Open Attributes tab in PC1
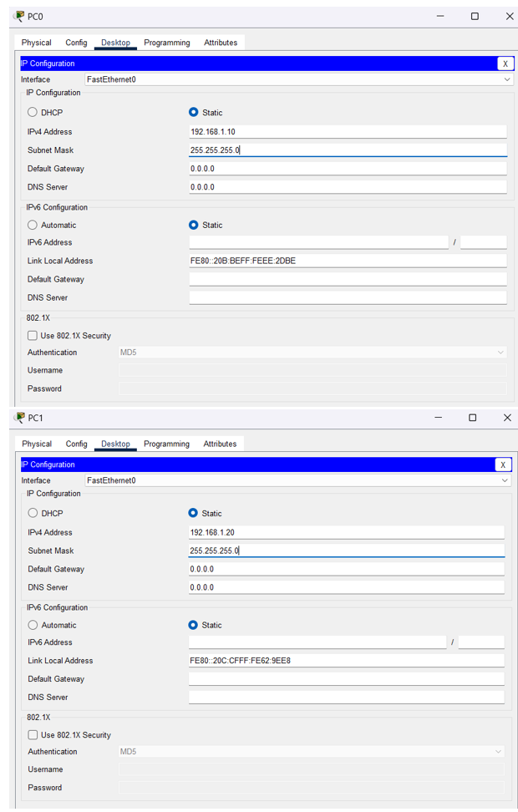This screenshot has height=812, width=518. click(221, 444)
